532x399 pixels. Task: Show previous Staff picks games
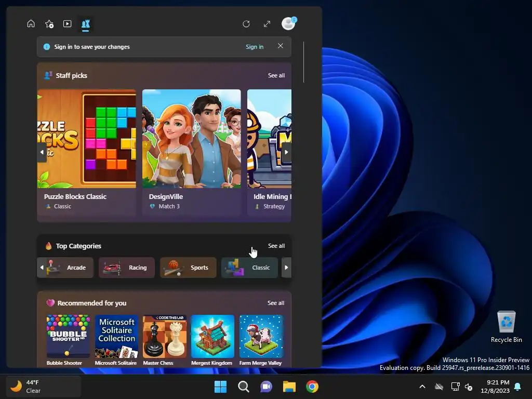pos(42,152)
